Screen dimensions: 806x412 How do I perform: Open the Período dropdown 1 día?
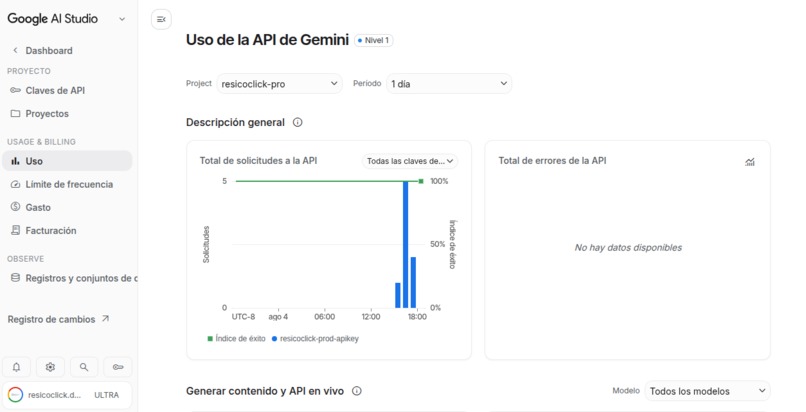click(x=449, y=84)
